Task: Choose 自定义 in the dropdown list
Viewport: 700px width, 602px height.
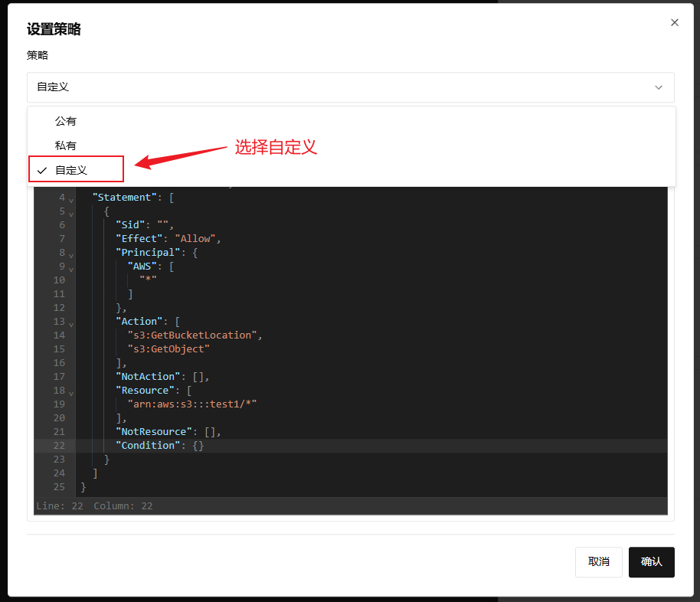Action: (71, 170)
